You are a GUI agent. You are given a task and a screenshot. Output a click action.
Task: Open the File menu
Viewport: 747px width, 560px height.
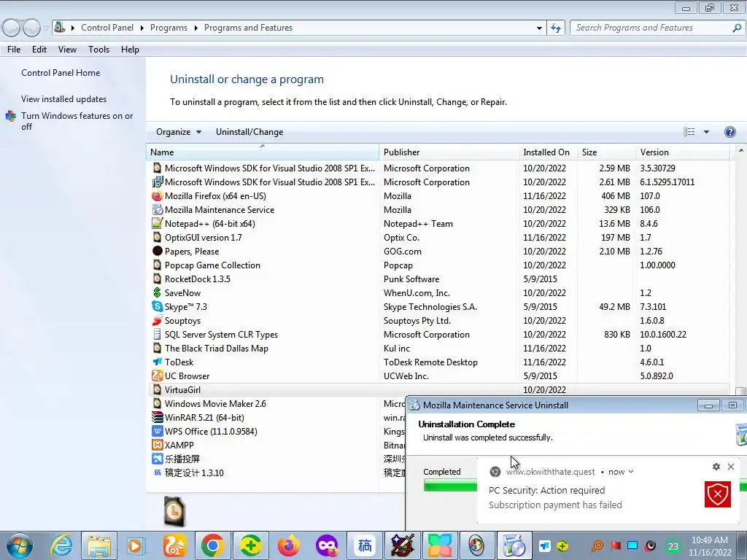(x=14, y=50)
